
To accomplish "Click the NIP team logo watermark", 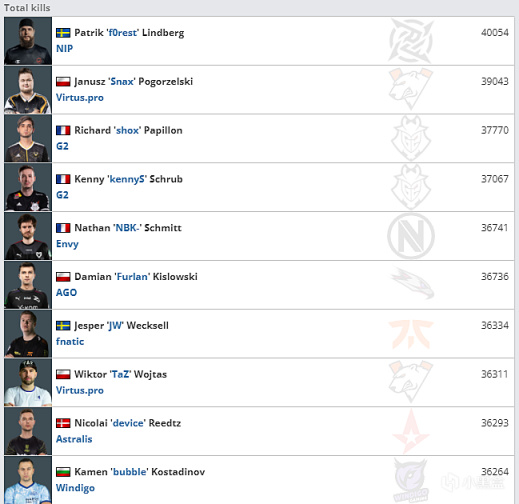I will point(411,41).
